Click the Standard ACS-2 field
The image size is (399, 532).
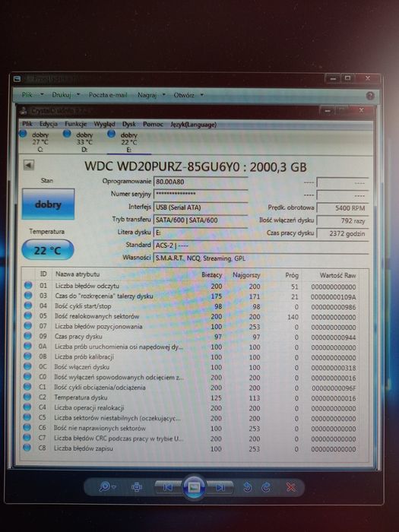261,245
